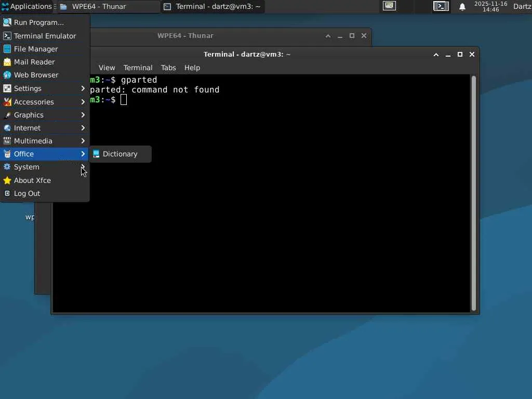
Task: Open Run Program from Applications menu
Action: point(45,22)
